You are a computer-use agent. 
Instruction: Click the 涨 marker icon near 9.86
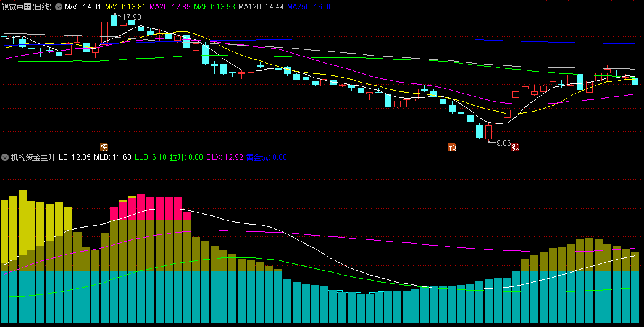515,147
